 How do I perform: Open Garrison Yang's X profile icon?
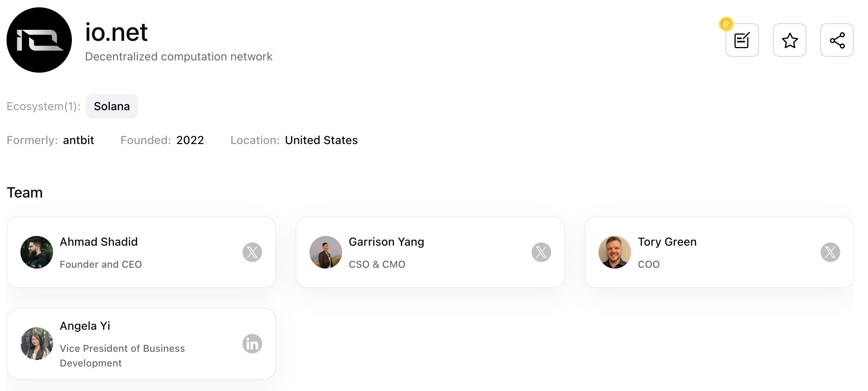click(541, 252)
